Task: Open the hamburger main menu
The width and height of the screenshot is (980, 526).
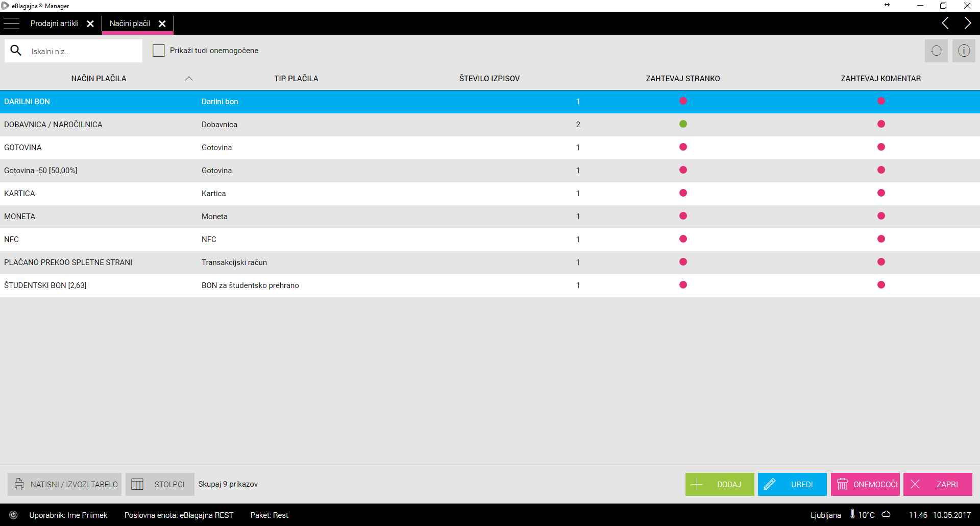Action: [x=11, y=23]
